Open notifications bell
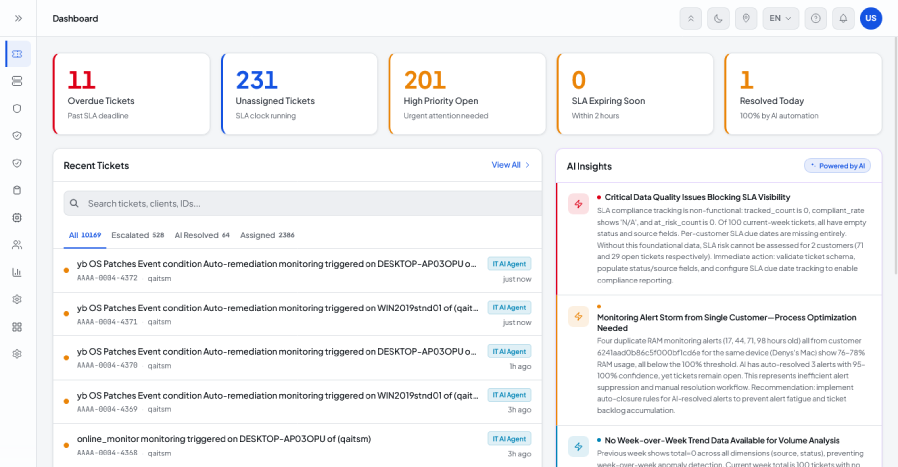The height and width of the screenshot is (467, 898). point(844,18)
